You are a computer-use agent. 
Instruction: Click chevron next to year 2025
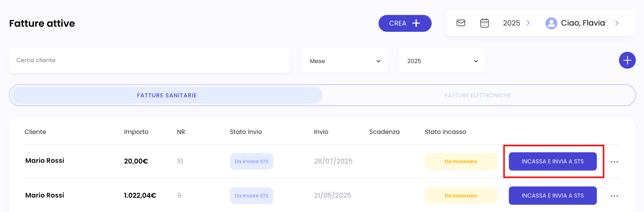pos(528,23)
